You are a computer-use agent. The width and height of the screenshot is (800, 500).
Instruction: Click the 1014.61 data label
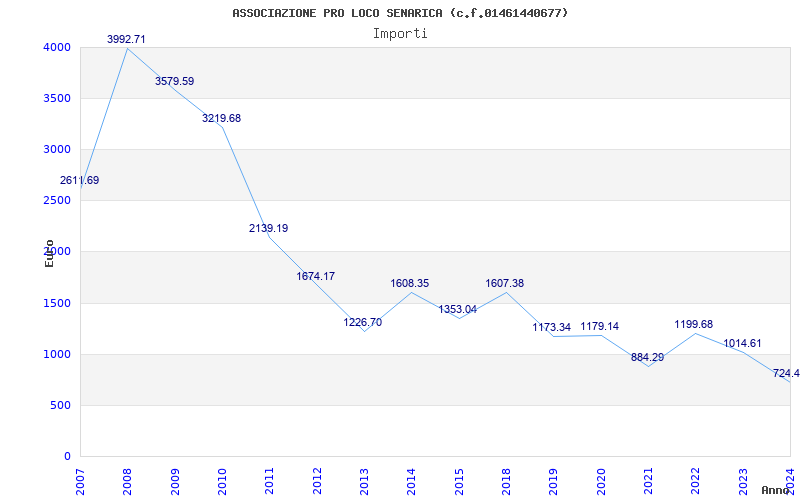pyautogui.click(x=742, y=343)
